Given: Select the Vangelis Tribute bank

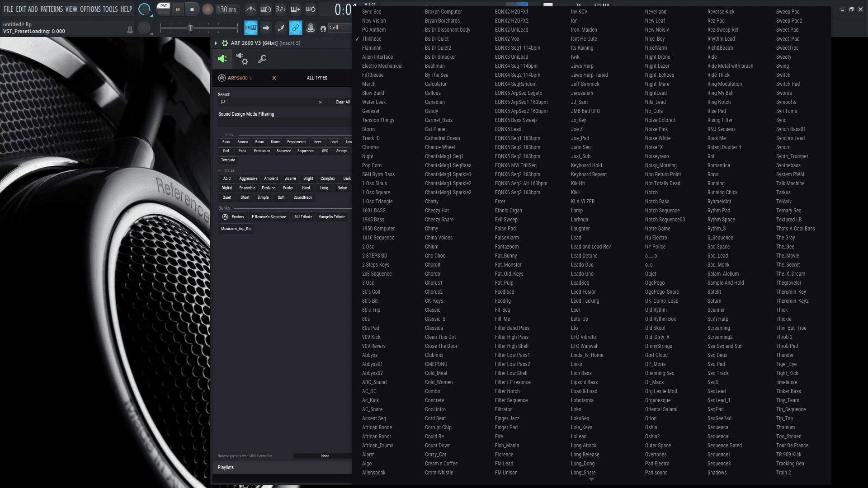Looking at the screenshot, I should click(x=332, y=217).
